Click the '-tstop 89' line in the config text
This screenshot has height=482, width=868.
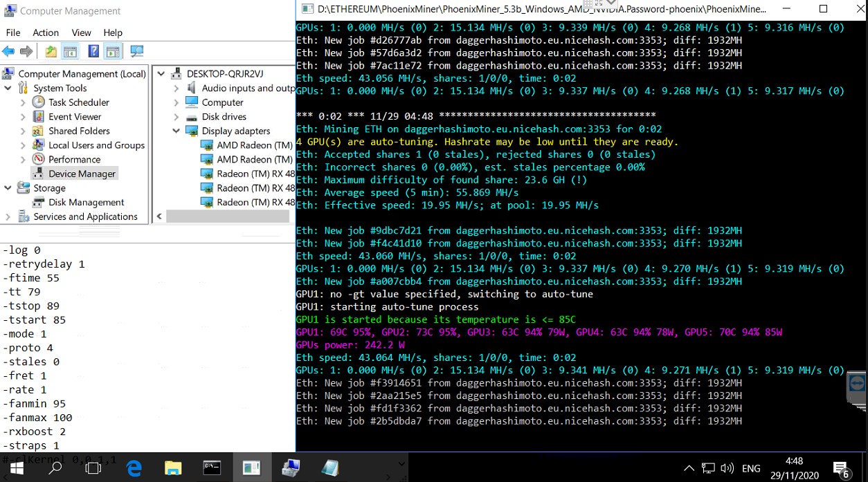pos(31,306)
